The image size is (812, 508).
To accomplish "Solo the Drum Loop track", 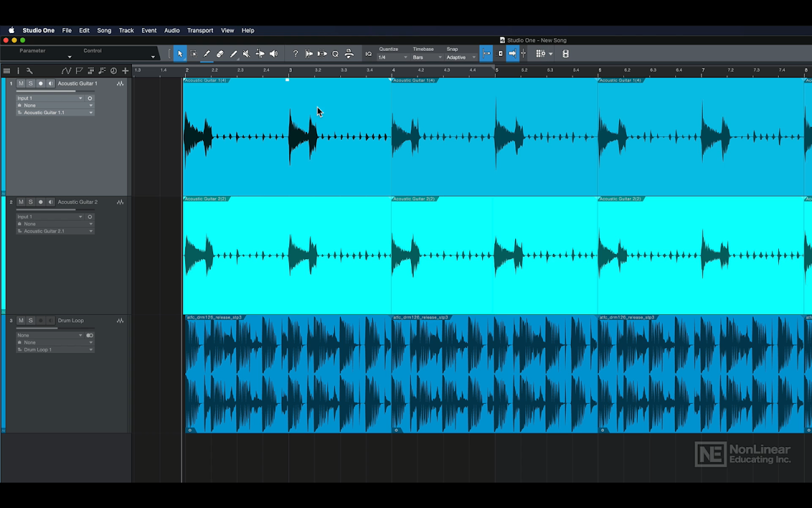I will (x=30, y=321).
